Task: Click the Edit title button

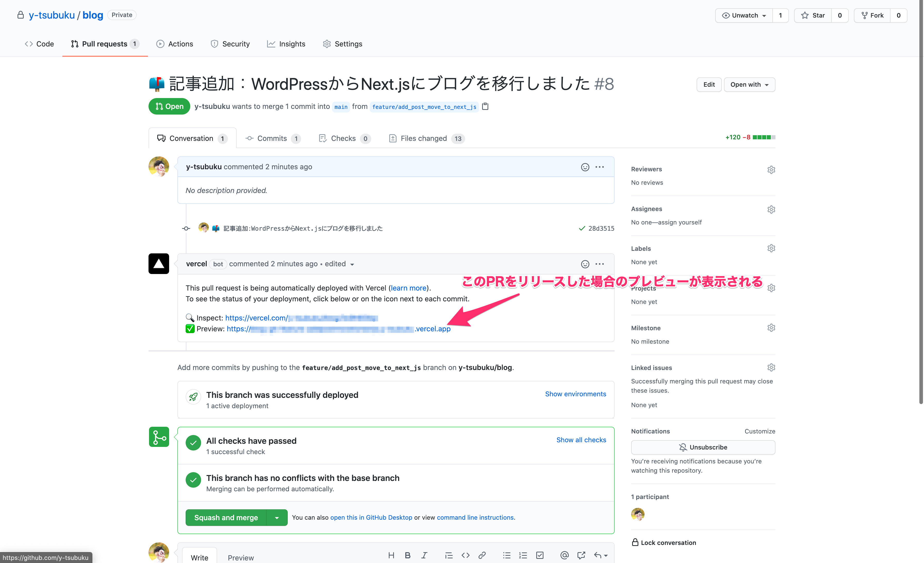Action: click(x=709, y=84)
